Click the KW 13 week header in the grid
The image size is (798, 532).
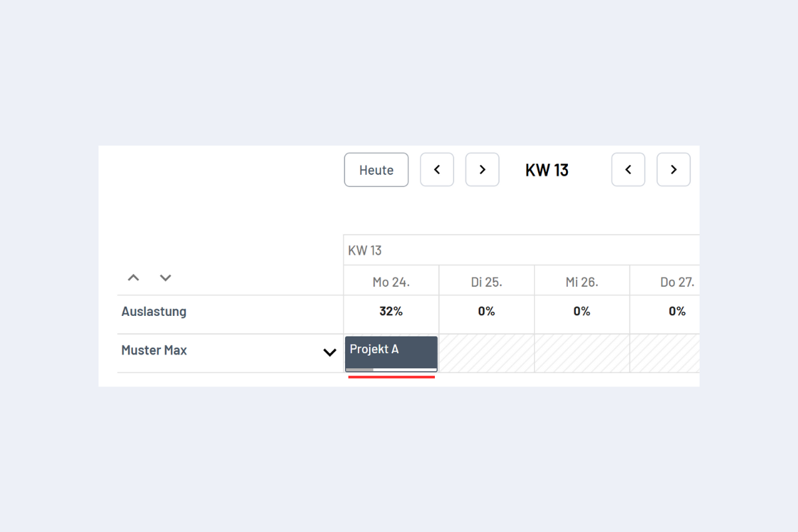click(x=365, y=251)
